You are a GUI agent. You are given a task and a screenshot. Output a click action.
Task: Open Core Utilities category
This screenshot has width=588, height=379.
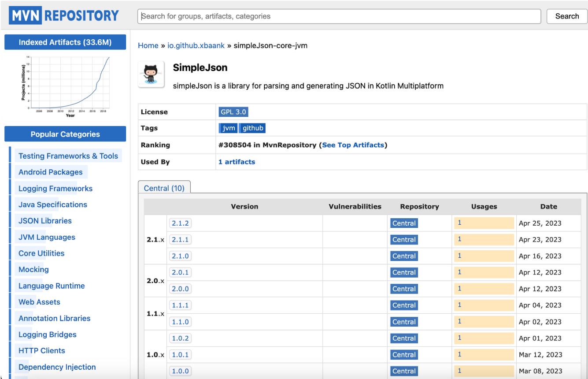[x=41, y=253]
